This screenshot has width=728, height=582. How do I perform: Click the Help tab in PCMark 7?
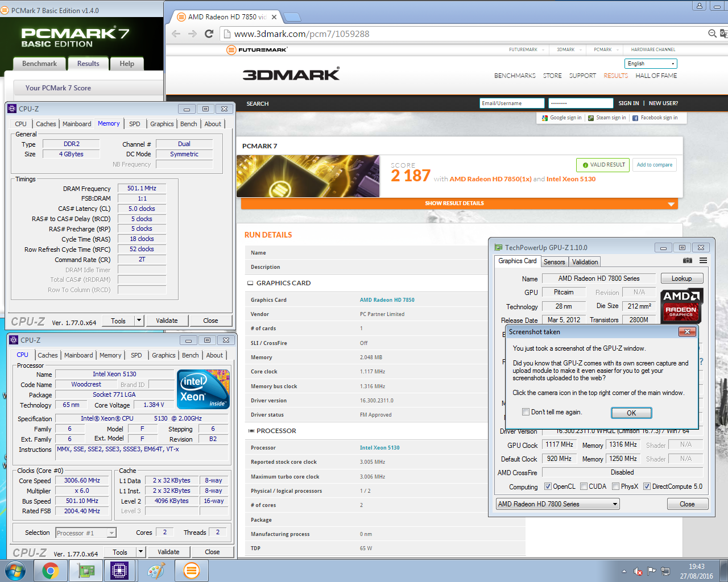pyautogui.click(x=127, y=64)
